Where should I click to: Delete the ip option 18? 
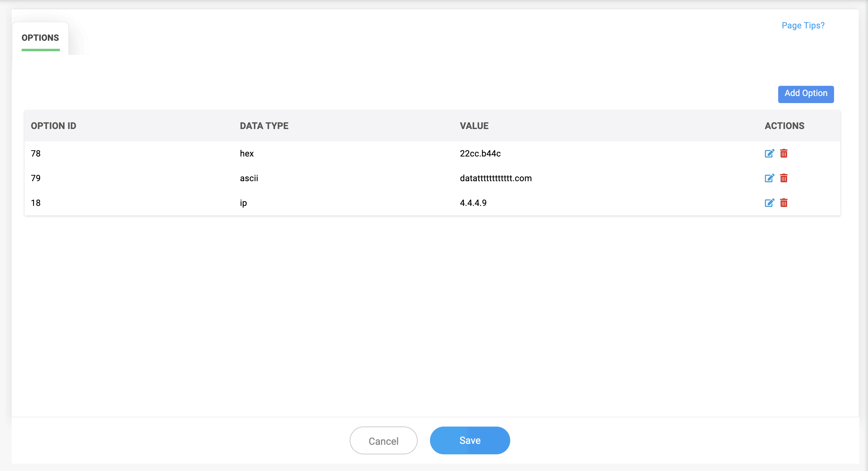pyautogui.click(x=784, y=203)
